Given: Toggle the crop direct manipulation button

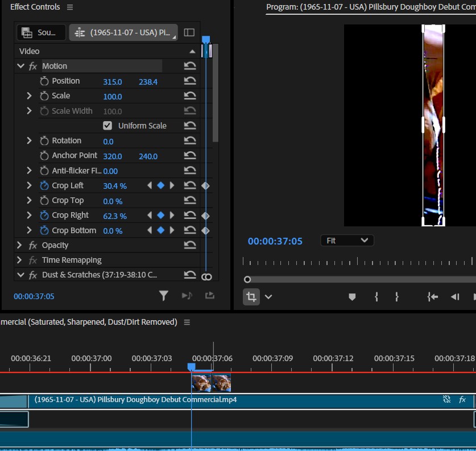Looking at the screenshot, I should click(x=251, y=296).
